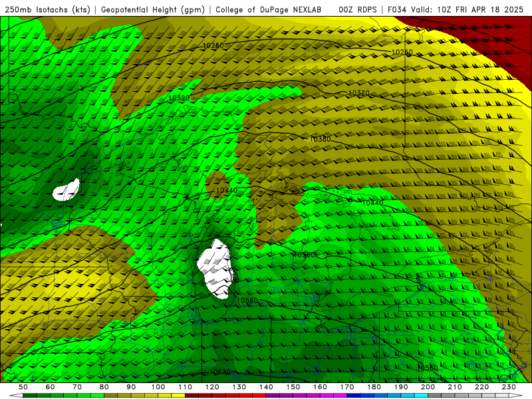The image size is (532, 399).
Task: Click the '00Z RDPS' model run label
Action: (x=358, y=9)
